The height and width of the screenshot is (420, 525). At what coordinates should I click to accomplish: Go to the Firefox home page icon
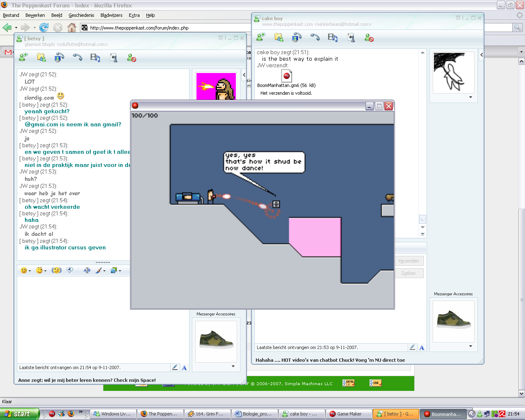coord(72,27)
